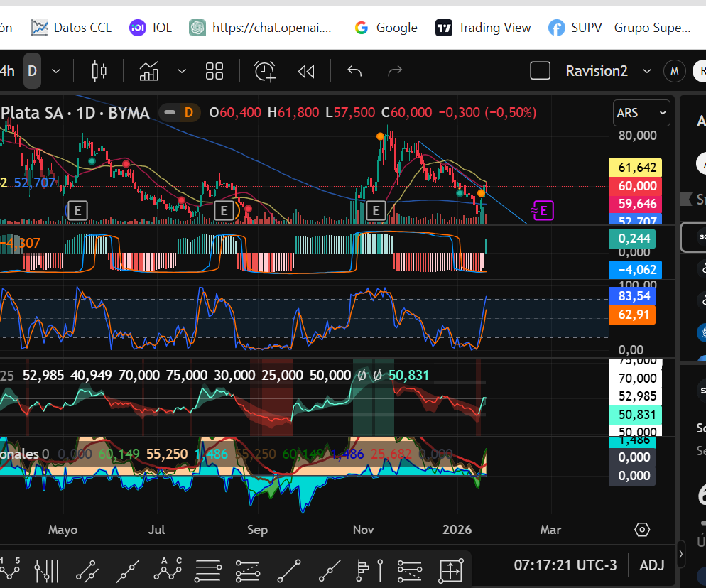Open the Trading View bookmark
Image resolution: width=706 pixels, height=588 pixels.
[x=484, y=28]
